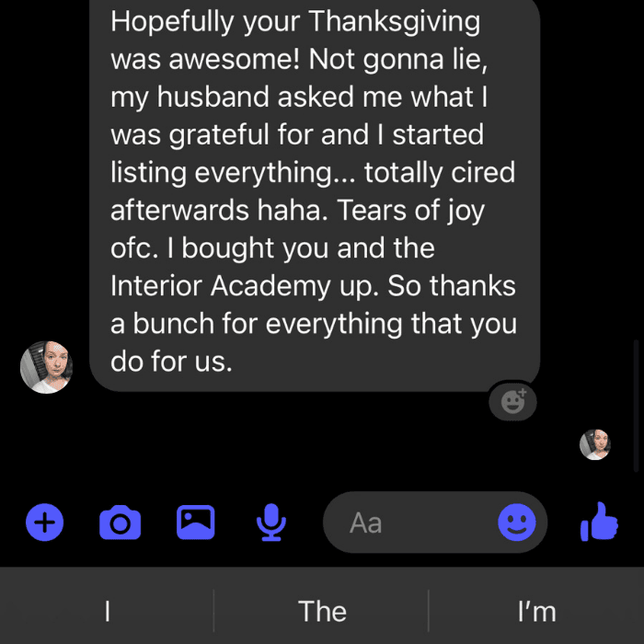Add a reaction to the message
The width and height of the screenshot is (644, 644).
pyautogui.click(x=512, y=402)
